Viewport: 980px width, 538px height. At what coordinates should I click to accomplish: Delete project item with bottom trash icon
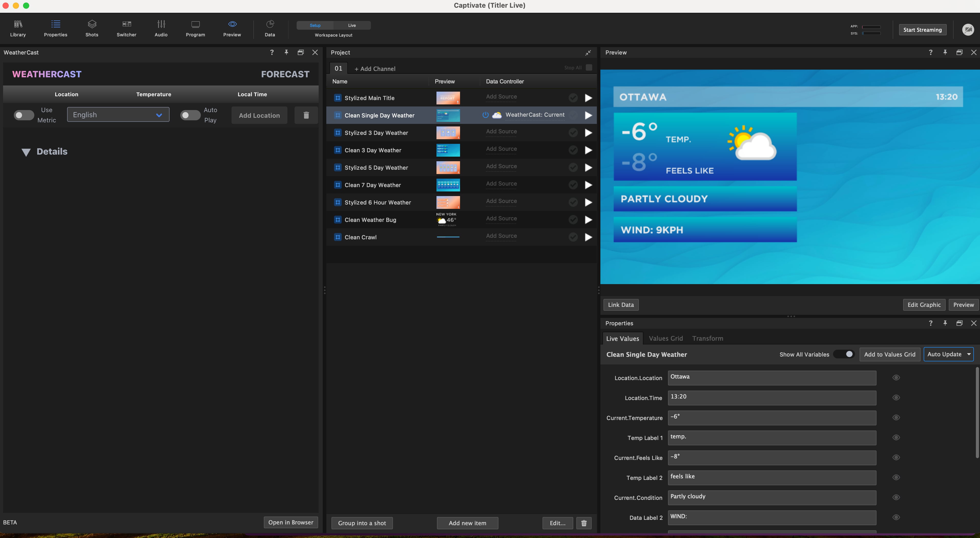(583, 523)
